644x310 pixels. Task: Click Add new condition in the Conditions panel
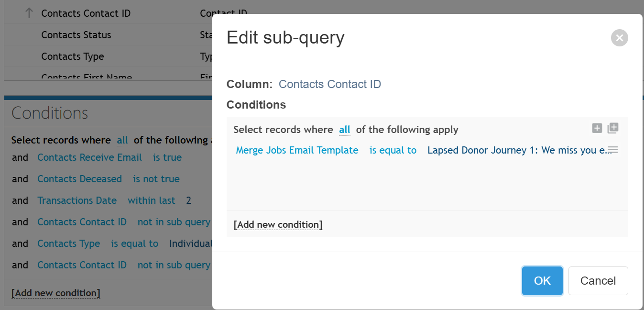(x=56, y=293)
